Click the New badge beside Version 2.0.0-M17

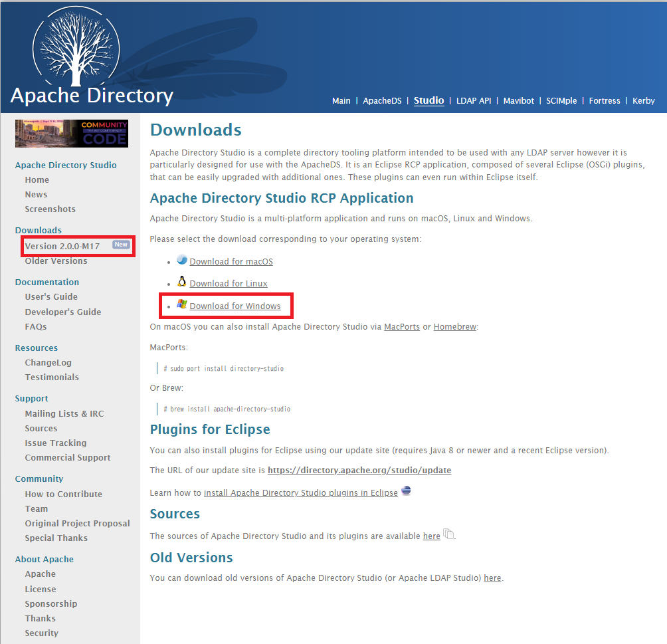(121, 245)
